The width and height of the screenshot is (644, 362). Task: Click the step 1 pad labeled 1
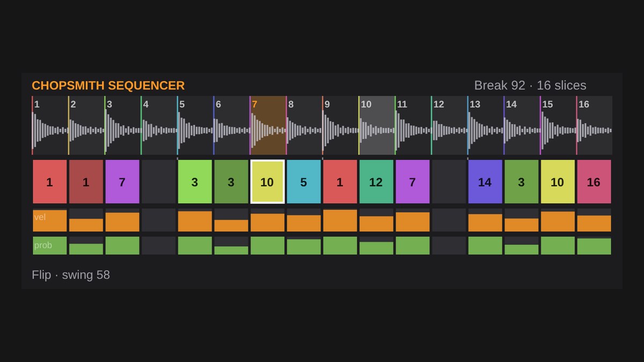click(x=50, y=182)
